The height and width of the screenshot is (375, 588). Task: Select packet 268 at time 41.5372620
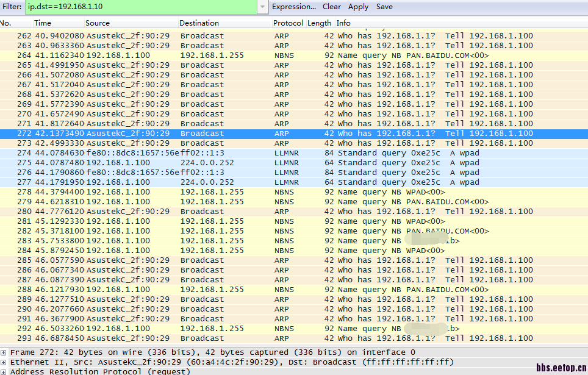coord(294,95)
